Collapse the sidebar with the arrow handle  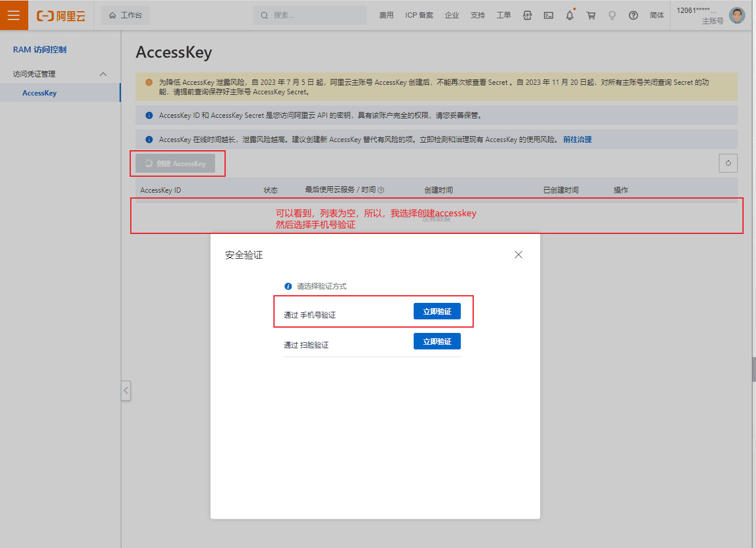click(126, 391)
